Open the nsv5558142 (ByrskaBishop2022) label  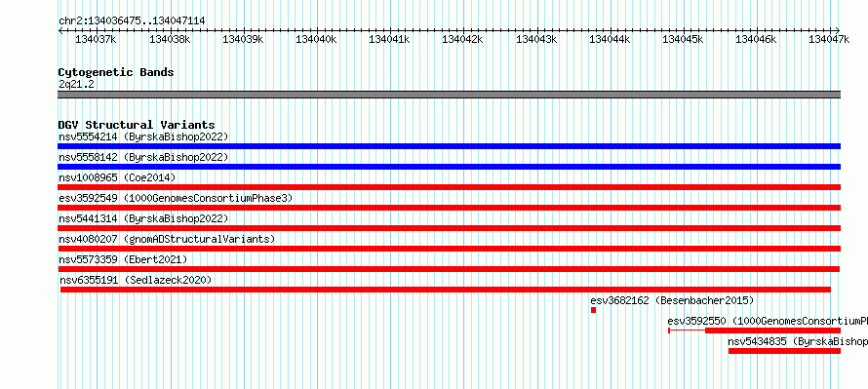[143, 157]
